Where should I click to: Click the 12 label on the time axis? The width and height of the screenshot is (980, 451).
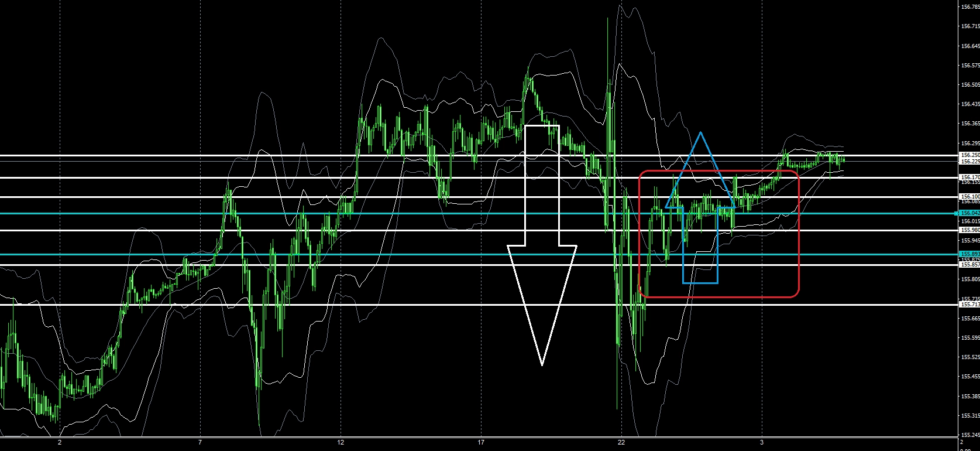341,442
